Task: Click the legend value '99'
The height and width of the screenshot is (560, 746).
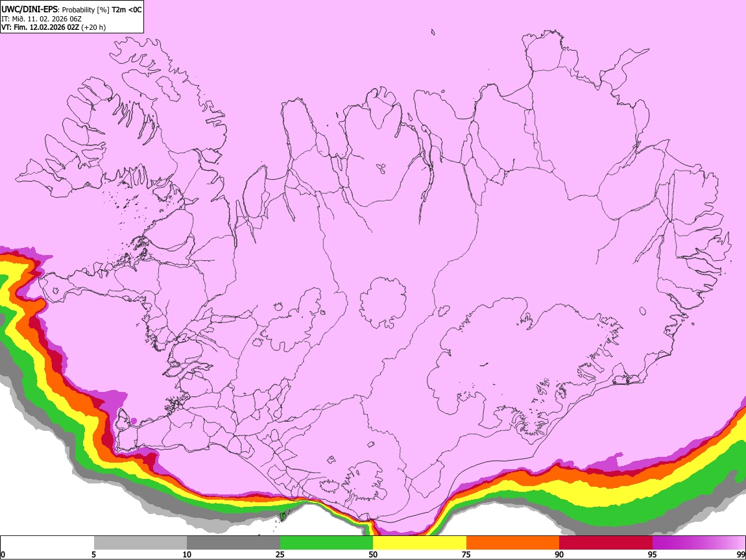Action: [740, 554]
